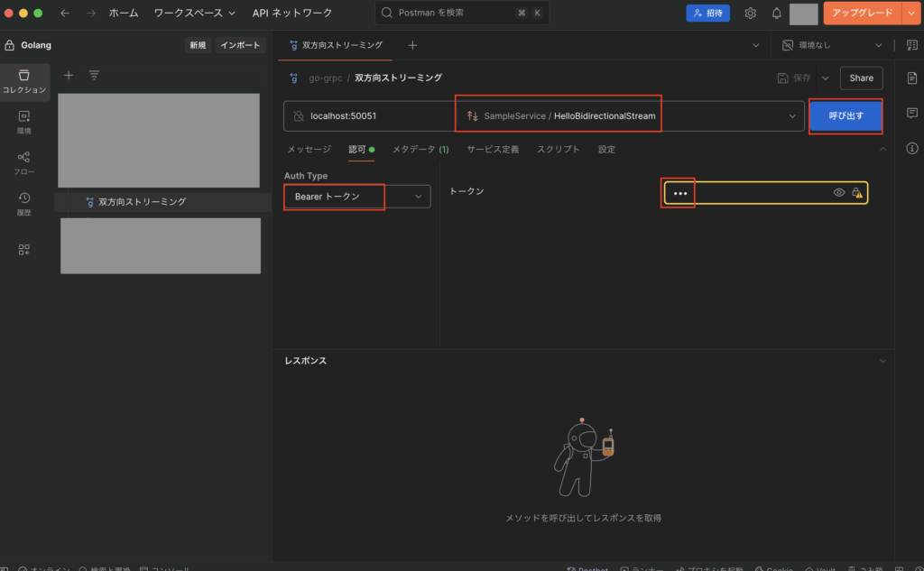Open the 履歴 sidebar panel

pos(24,204)
